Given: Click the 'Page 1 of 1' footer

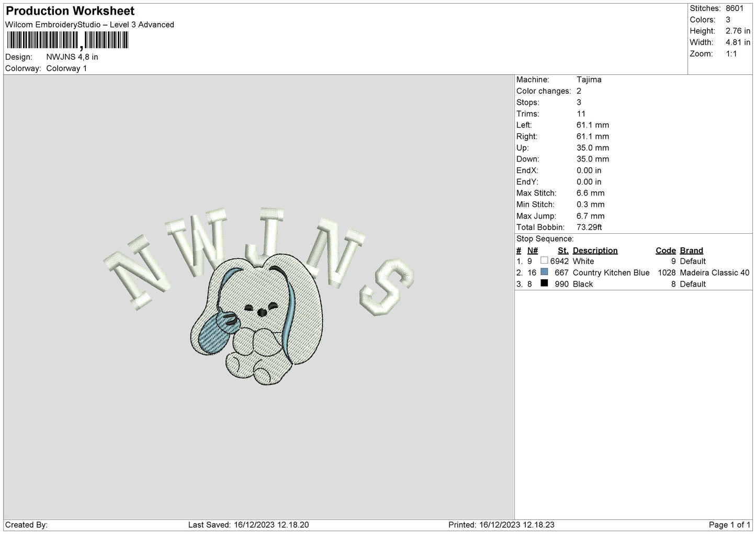Looking at the screenshot, I should click(x=729, y=525).
